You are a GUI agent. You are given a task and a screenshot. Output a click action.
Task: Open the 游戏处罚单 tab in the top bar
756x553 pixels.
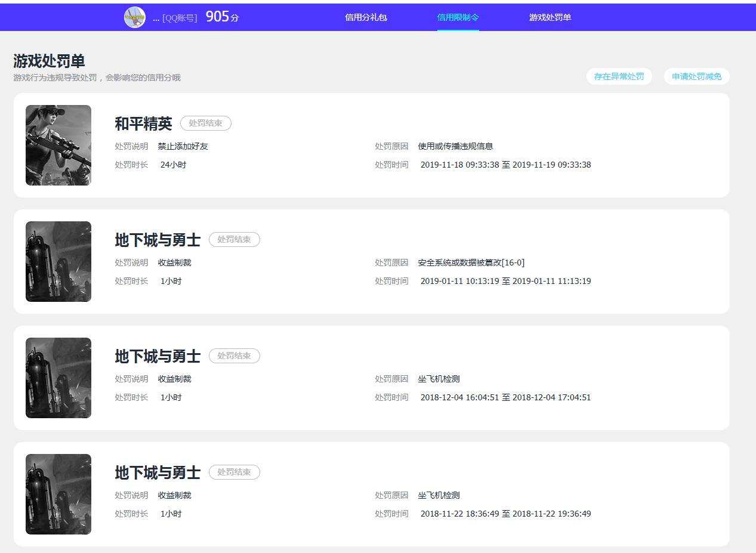pyautogui.click(x=550, y=17)
